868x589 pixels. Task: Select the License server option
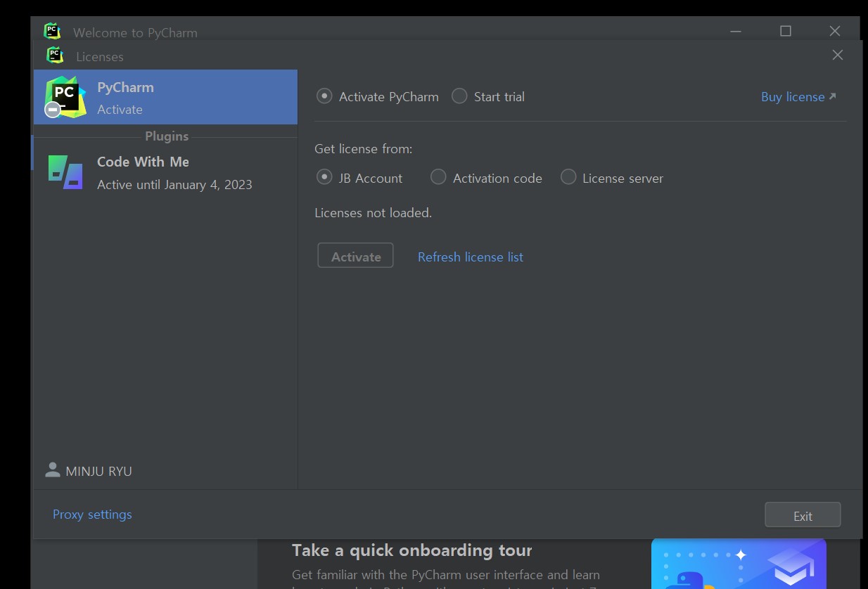tap(568, 178)
